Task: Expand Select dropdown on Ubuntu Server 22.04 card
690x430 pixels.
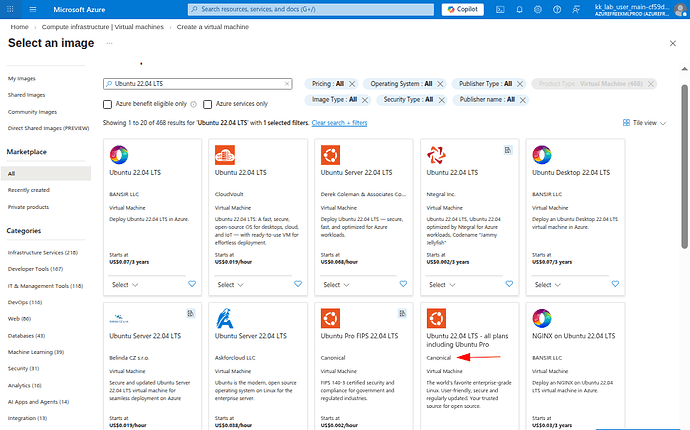Action: pos(336,284)
